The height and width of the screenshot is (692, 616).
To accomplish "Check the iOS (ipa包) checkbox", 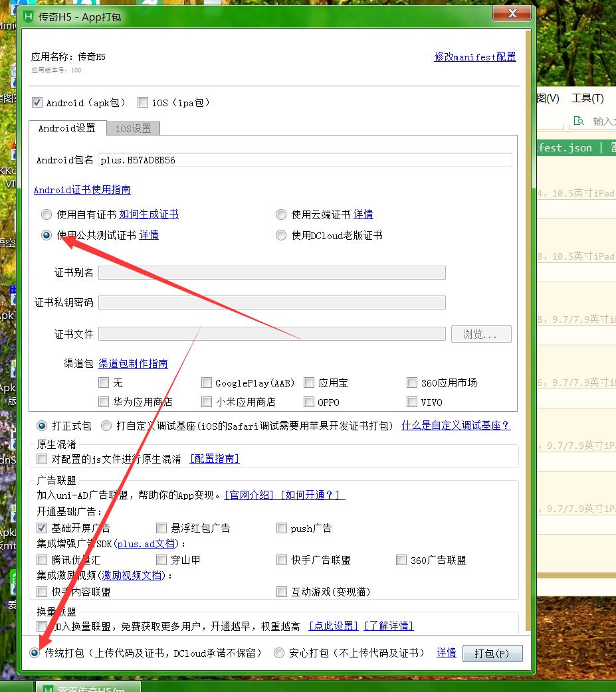I will pyautogui.click(x=143, y=102).
